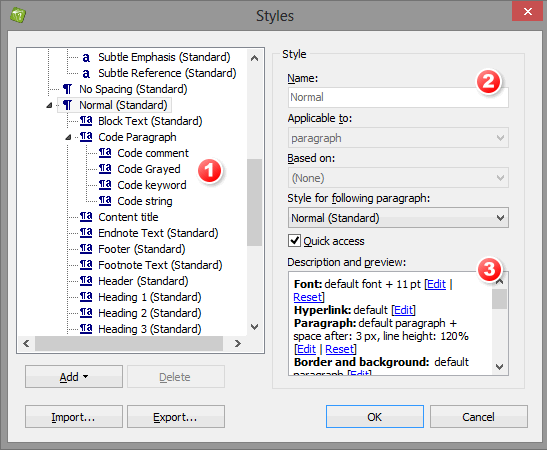Click the Hyperlink Edit link

403,310
